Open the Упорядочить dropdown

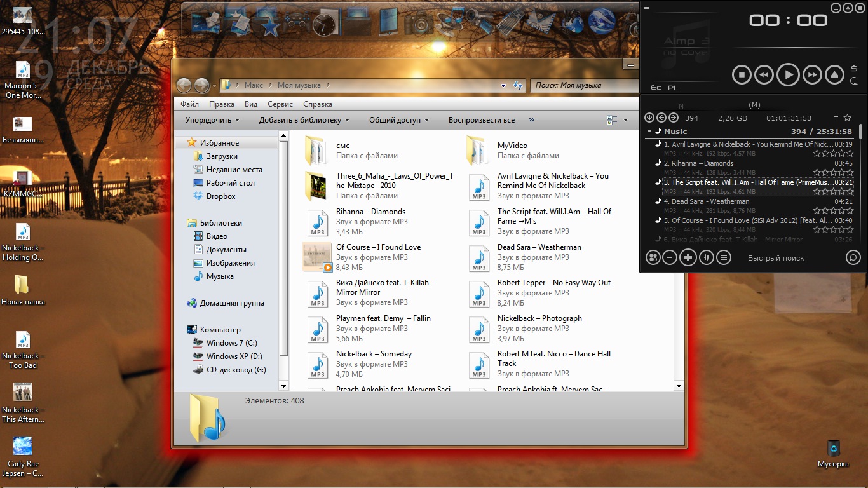pos(212,120)
